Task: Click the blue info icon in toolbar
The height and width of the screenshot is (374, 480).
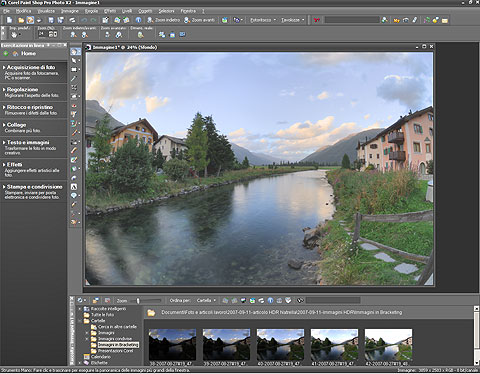Action: [138, 20]
